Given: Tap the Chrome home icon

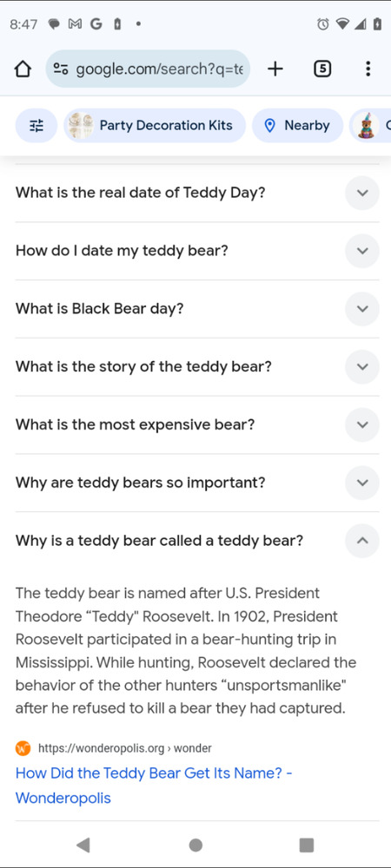Looking at the screenshot, I should point(22,69).
